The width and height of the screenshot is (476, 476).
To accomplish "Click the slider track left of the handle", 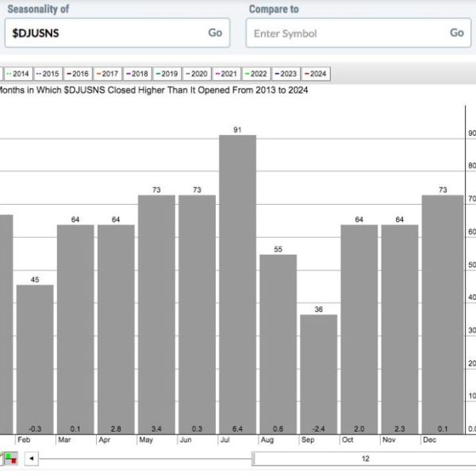I will tap(145, 459).
